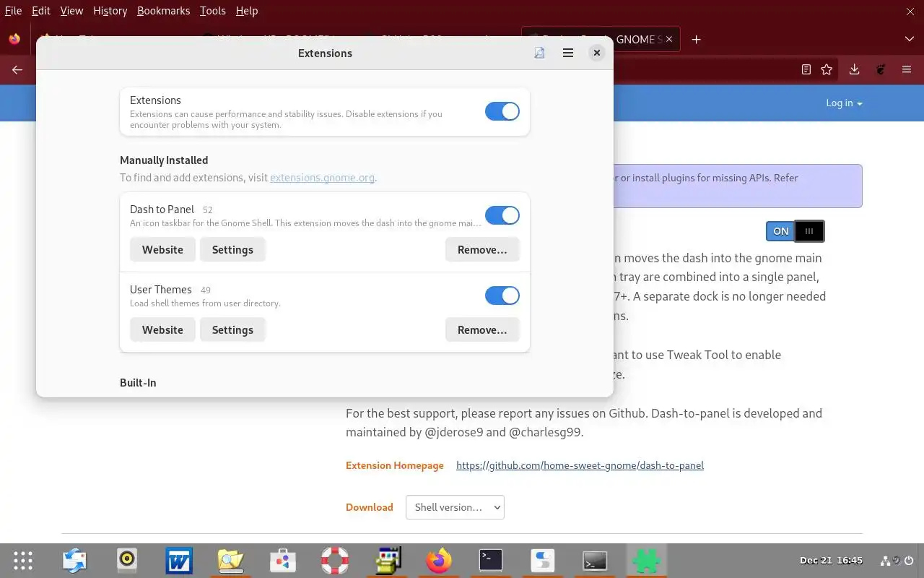Turn off the global Extensions switch
Screen dimensions: 924x578
pos(502,111)
